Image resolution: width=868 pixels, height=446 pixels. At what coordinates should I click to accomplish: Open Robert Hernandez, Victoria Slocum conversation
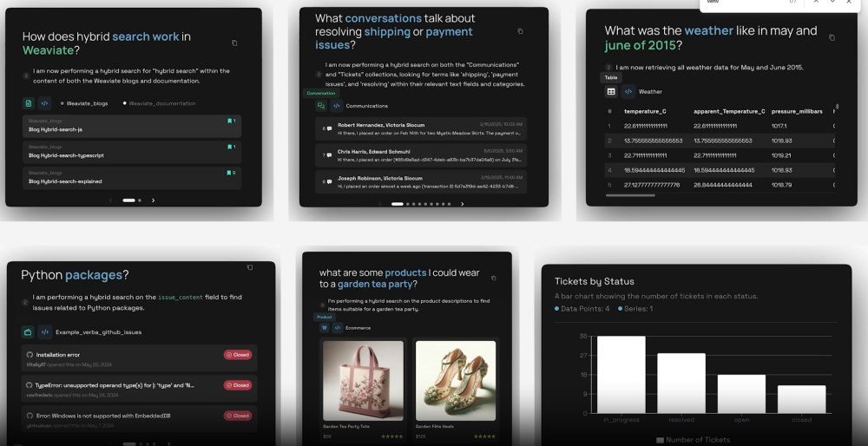pos(421,129)
